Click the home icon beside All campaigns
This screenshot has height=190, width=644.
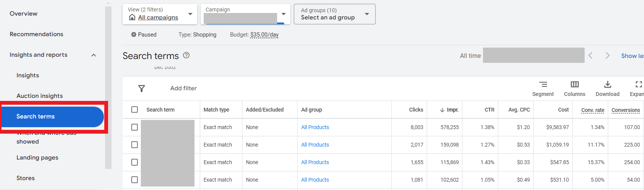132,17
